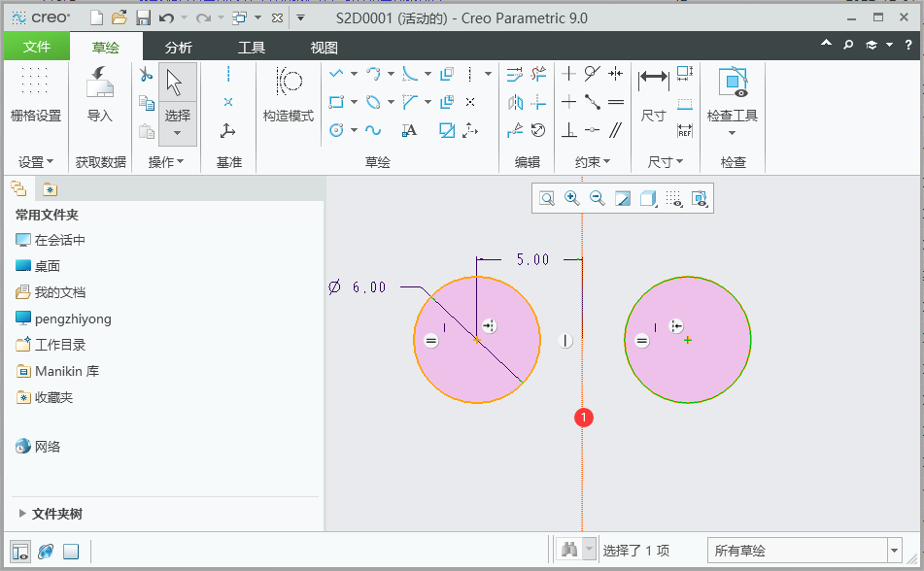924x571 pixels.
Task: Switch to the 分析 tab
Action: coord(178,48)
